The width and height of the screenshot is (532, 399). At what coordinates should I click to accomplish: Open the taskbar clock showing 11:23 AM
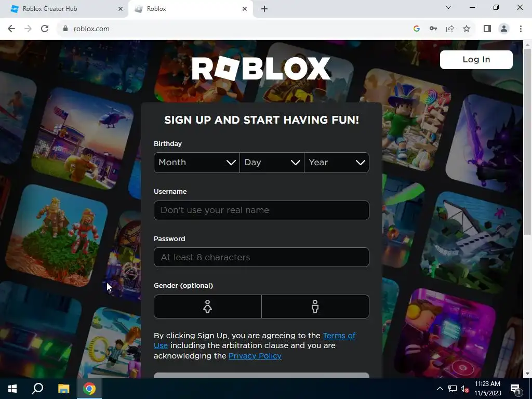487,389
